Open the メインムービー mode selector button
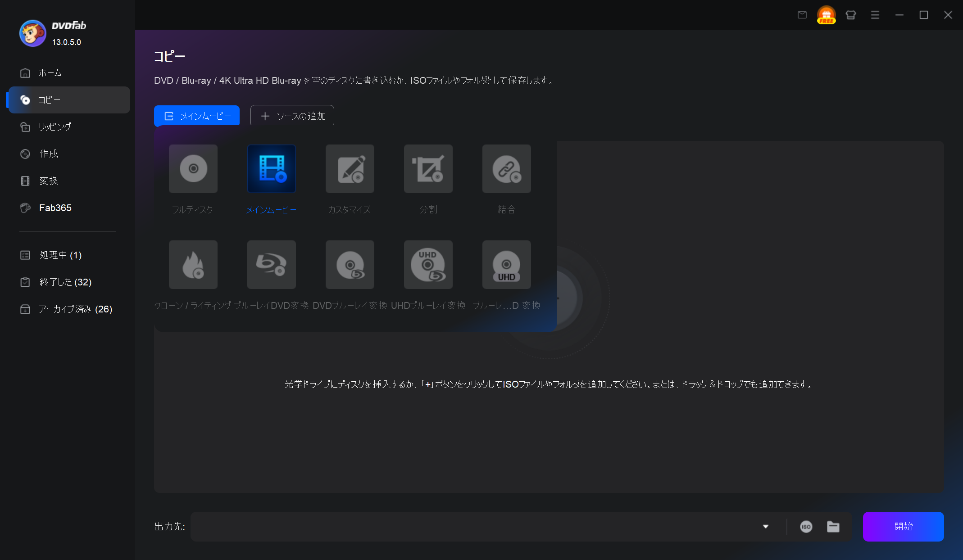The width and height of the screenshot is (963, 560). (197, 116)
